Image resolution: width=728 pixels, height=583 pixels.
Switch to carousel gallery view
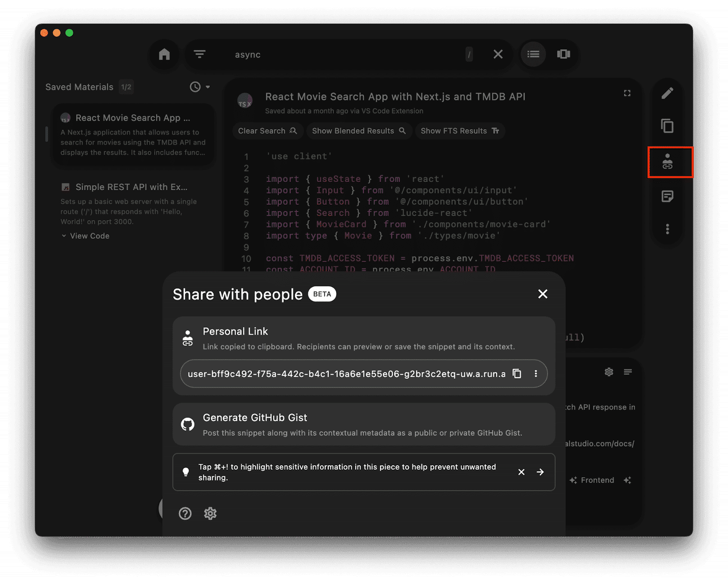564,54
